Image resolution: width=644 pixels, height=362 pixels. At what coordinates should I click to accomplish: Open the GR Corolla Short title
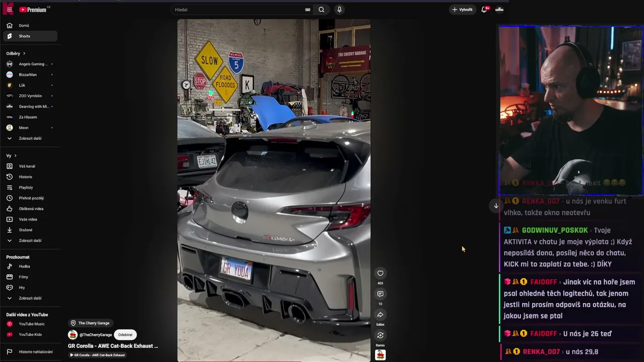point(113,346)
